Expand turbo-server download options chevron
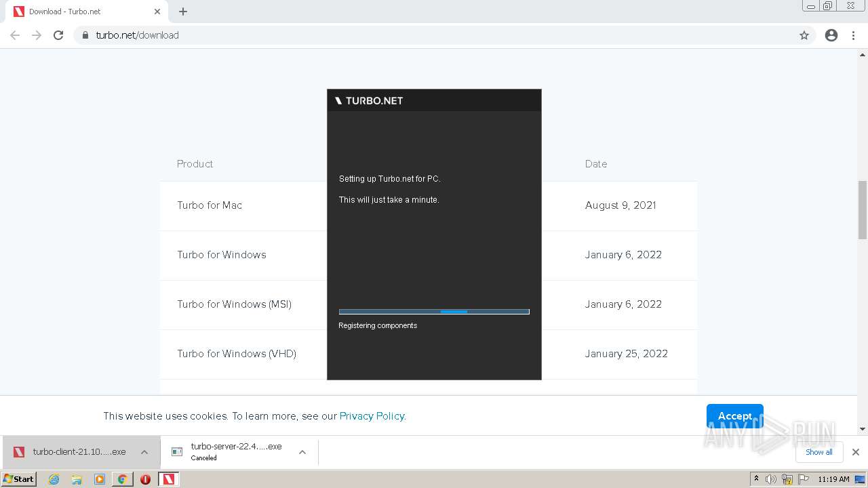Viewport: 868px width, 488px height. (302, 452)
